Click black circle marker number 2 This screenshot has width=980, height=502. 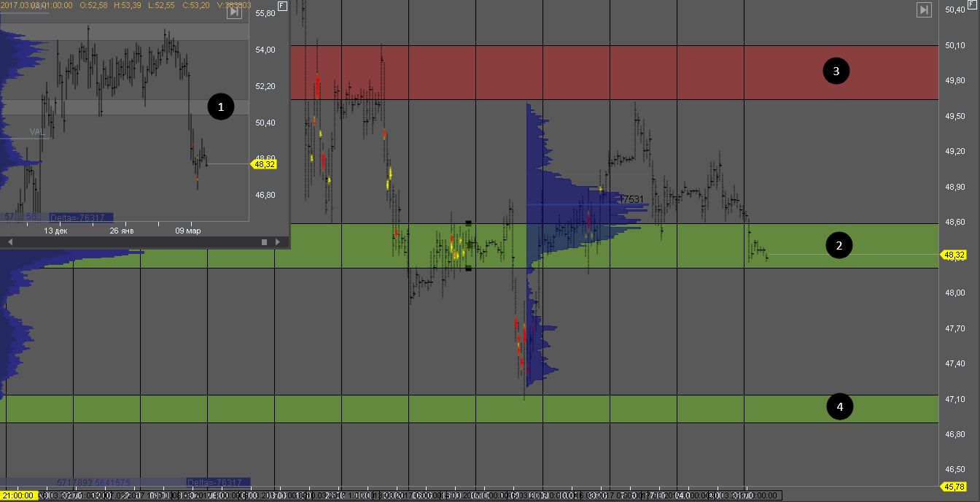coord(839,246)
